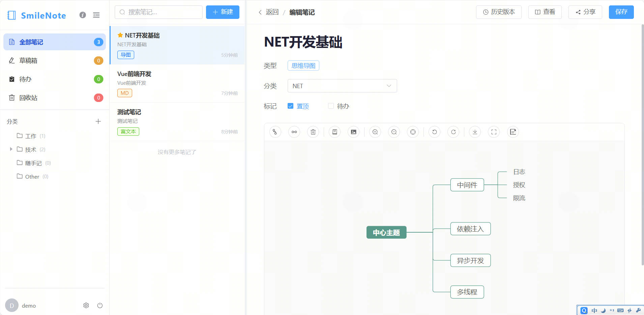The image size is (644, 315).
Task: Select the 技术 category folder
Action: tap(31, 150)
